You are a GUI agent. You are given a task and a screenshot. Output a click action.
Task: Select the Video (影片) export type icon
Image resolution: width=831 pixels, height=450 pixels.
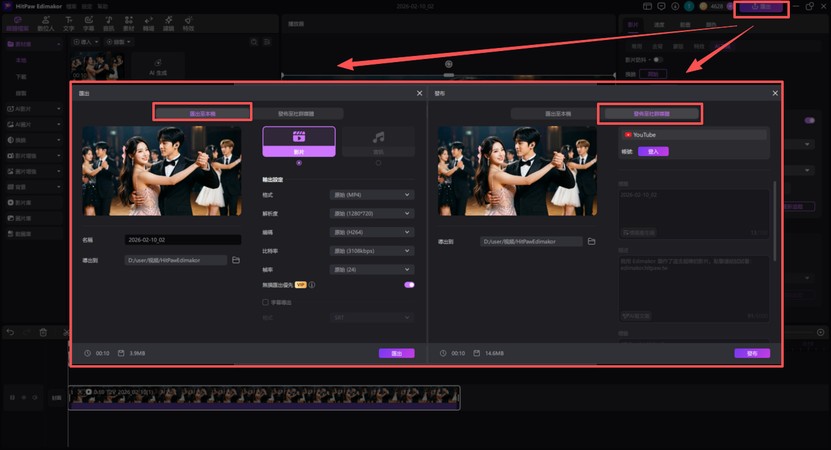click(298, 139)
